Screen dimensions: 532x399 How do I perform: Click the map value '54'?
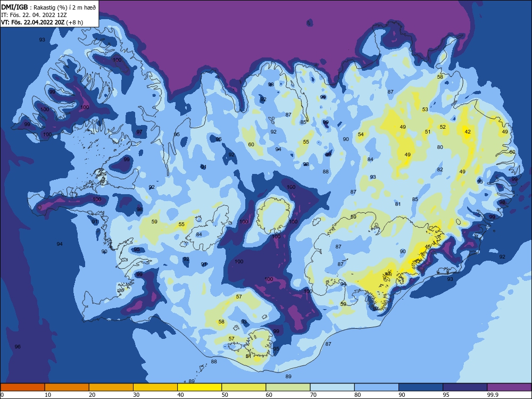[x=361, y=135]
